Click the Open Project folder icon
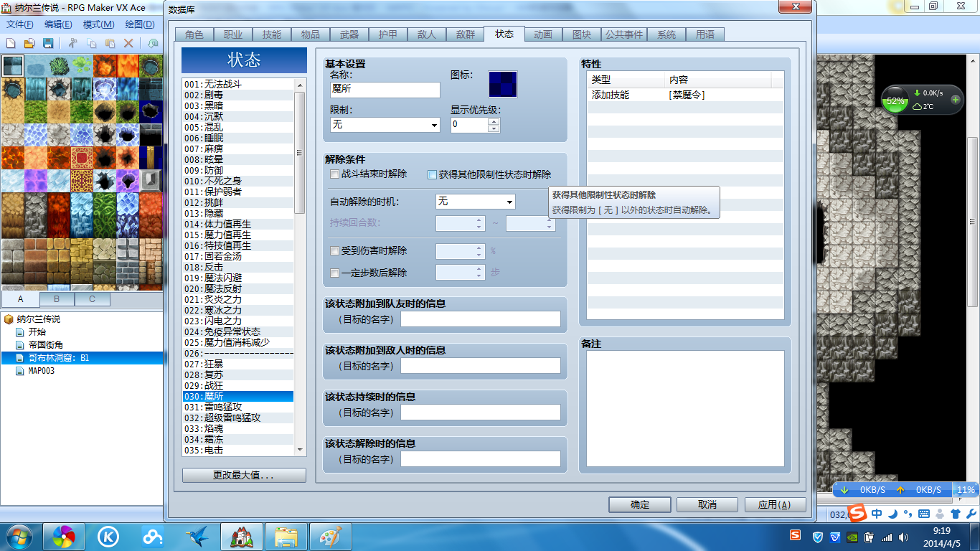 30,44
